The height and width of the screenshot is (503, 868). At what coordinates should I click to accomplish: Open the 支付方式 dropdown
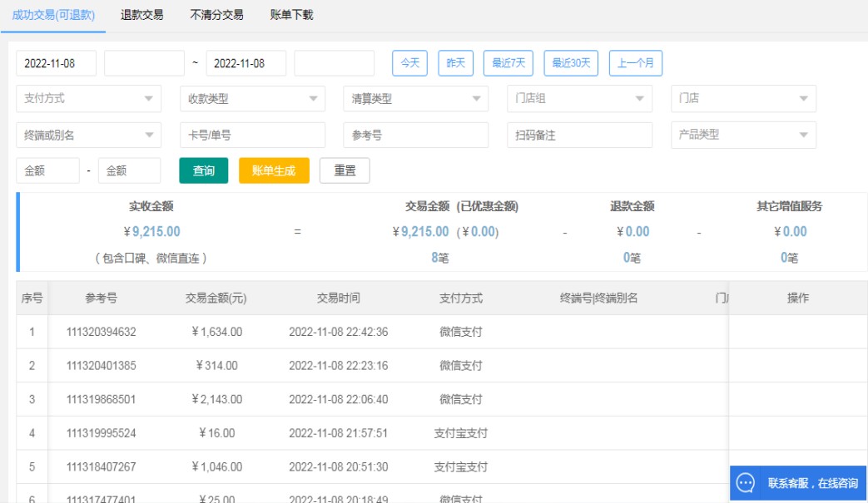(88, 98)
